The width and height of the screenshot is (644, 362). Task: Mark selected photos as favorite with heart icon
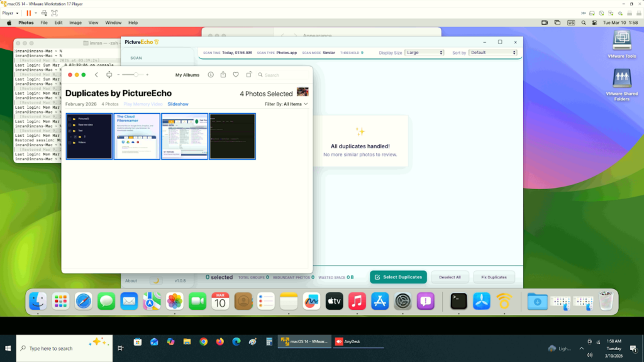236,75
